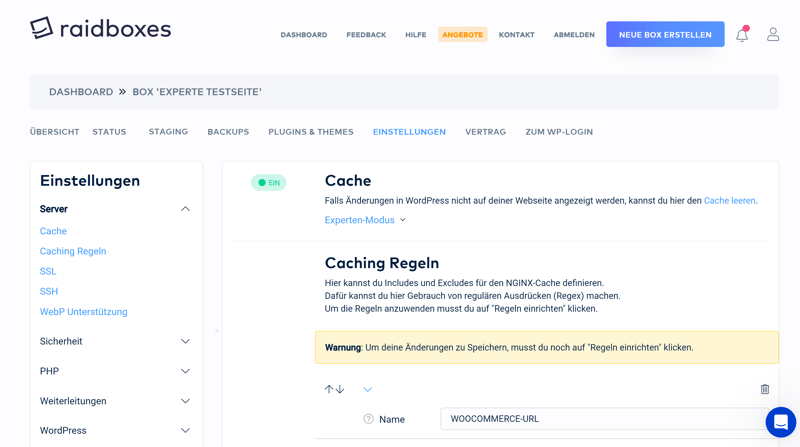Move the caching rule down with arrow
This screenshot has width=800, height=447.
pos(340,389)
